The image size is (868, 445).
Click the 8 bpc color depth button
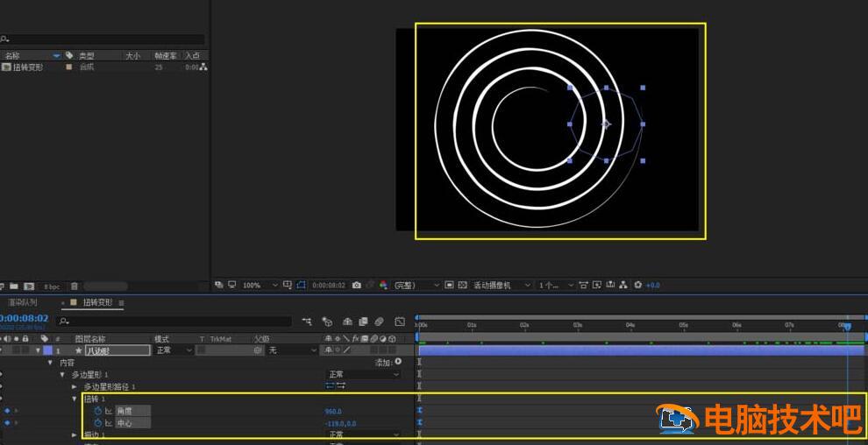(x=52, y=286)
